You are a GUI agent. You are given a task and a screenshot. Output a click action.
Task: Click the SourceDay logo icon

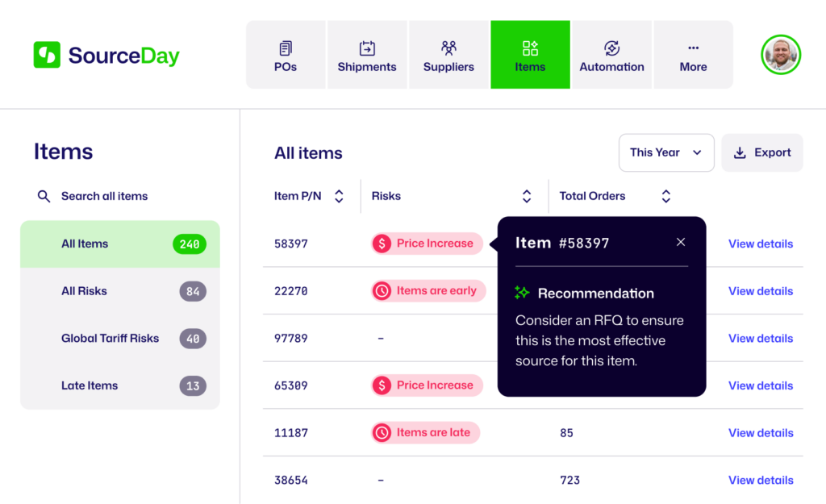coord(47,55)
